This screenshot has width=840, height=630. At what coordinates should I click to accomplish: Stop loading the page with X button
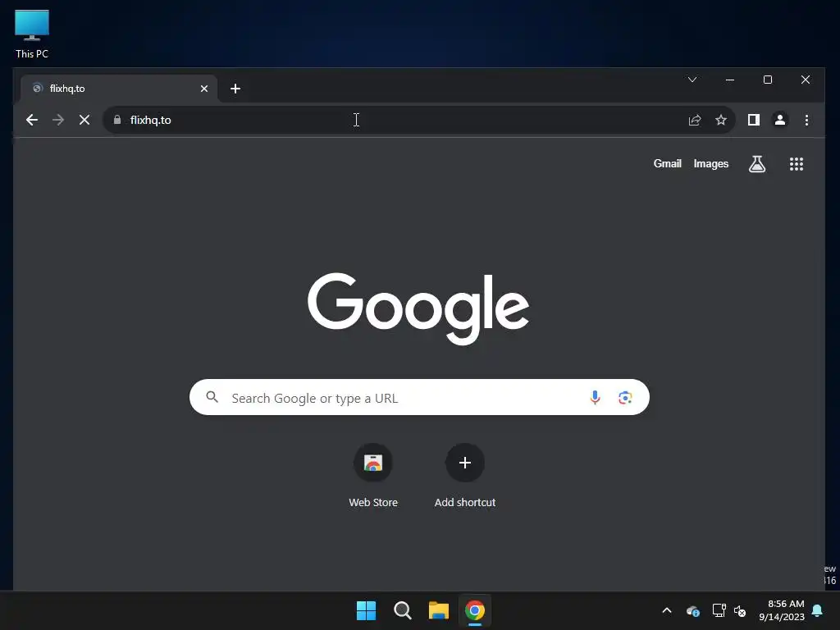click(x=84, y=120)
